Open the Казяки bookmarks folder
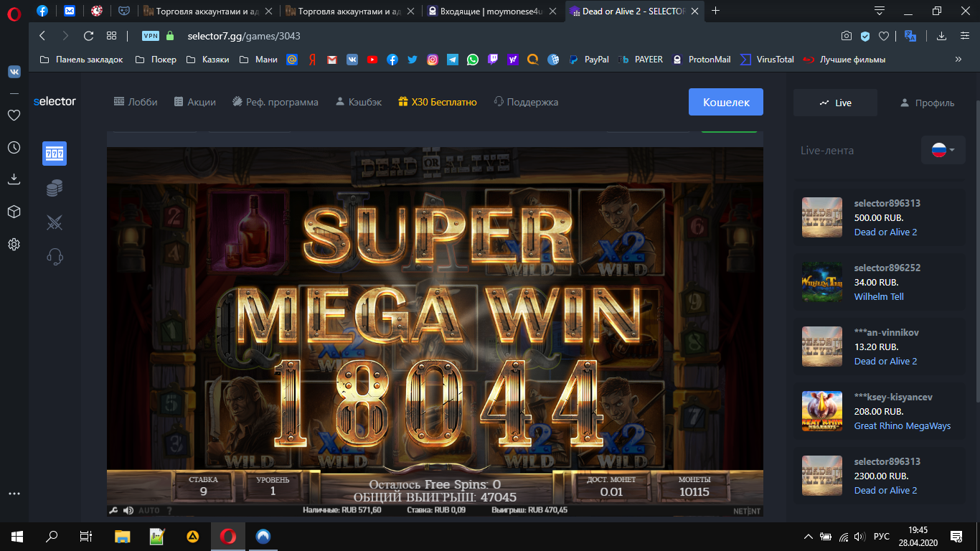Viewport: 980px width, 551px height. 207,60
